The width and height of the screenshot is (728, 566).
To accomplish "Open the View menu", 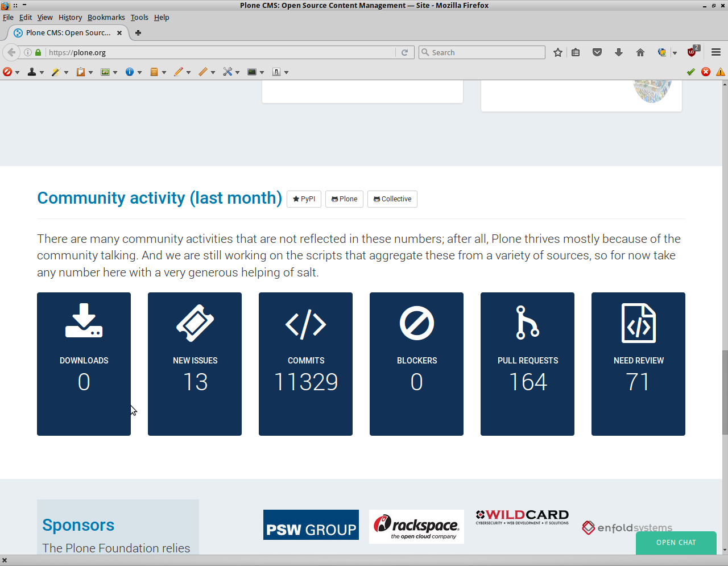I will 45,17.
